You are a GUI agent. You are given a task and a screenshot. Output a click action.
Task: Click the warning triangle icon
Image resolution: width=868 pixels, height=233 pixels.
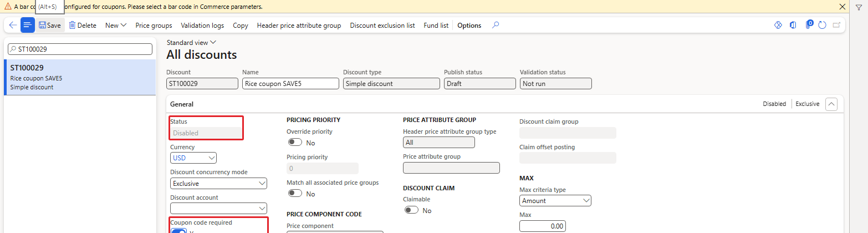pyautogui.click(x=7, y=7)
